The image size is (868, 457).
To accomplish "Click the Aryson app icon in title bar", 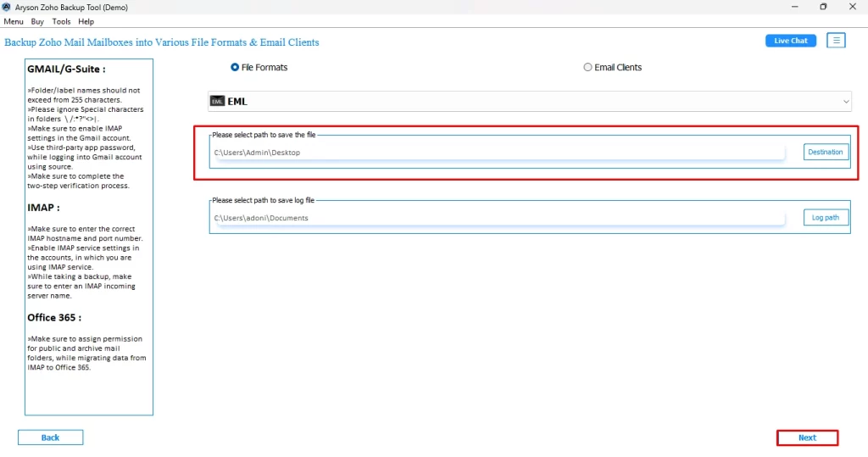I will (x=6, y=7).
